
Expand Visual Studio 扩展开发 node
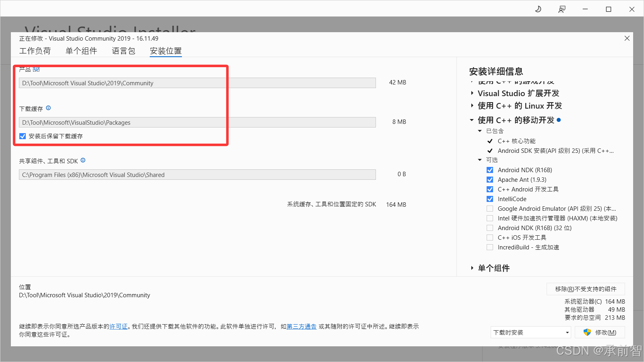(472, 93)
